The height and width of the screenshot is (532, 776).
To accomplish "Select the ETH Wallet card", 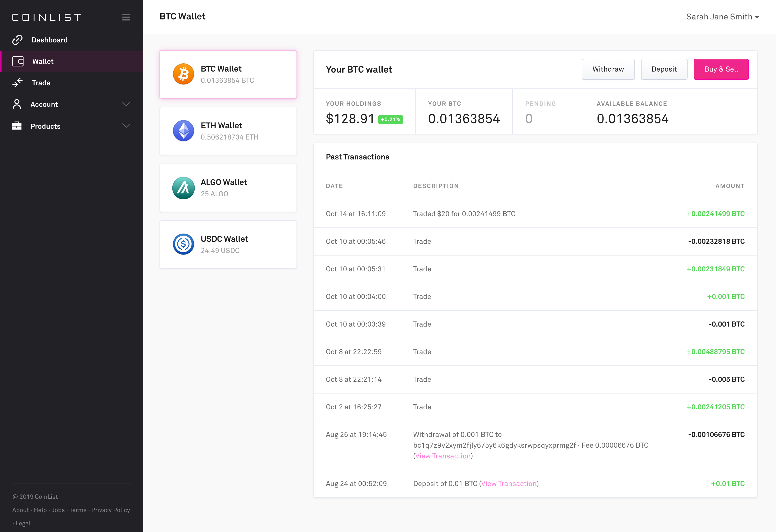I will [x=228, y=131].
